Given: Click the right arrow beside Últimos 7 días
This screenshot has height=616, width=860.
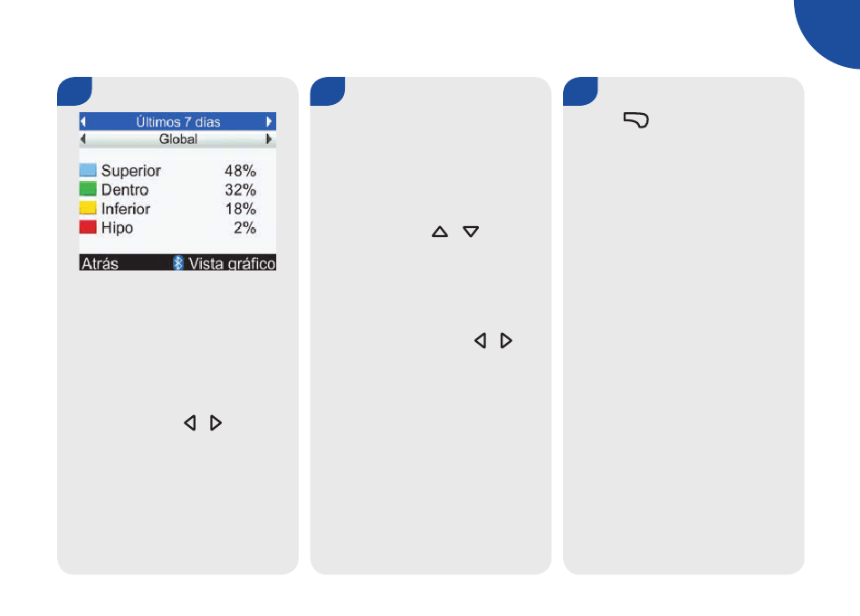Looking at the screenshot, I should (x=269, y=121).
